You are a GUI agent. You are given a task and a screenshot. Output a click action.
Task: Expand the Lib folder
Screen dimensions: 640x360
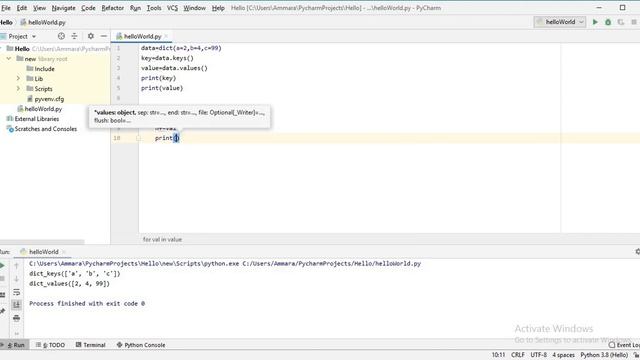pos(18,78)
